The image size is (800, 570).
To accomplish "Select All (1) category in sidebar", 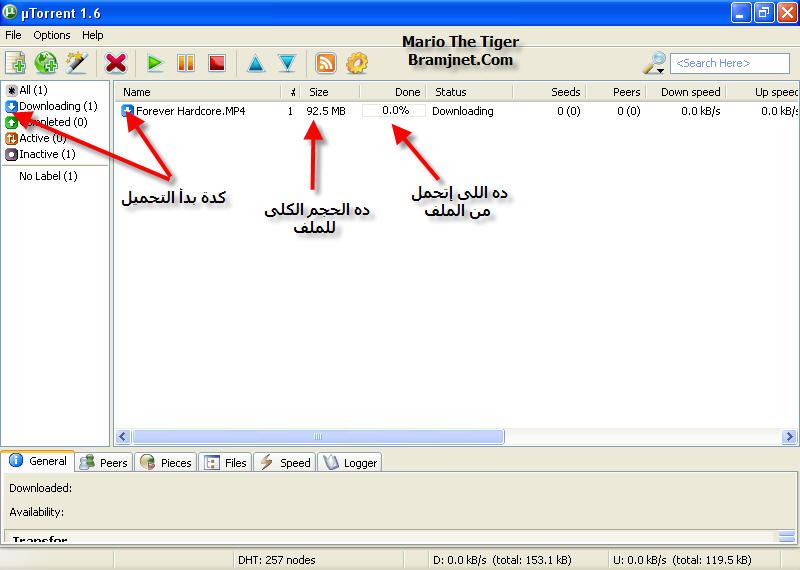I will [x=27, y=90].
